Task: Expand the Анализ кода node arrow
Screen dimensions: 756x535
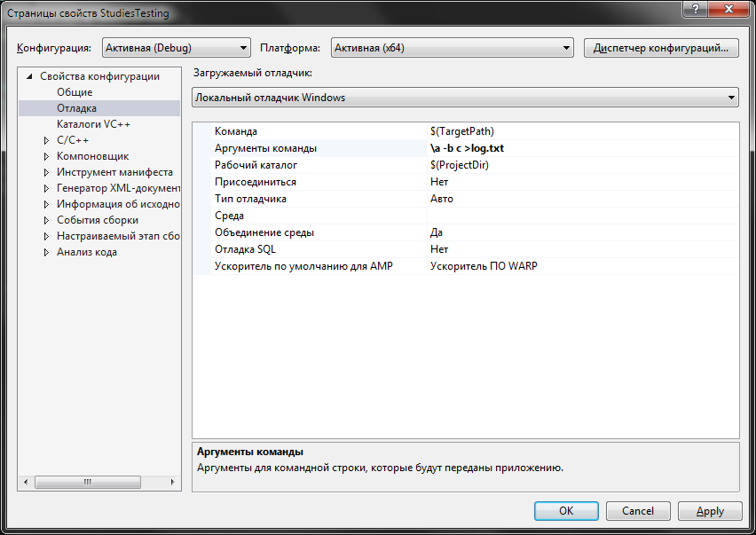Action: pyautogui.click(x=46, y=252)
